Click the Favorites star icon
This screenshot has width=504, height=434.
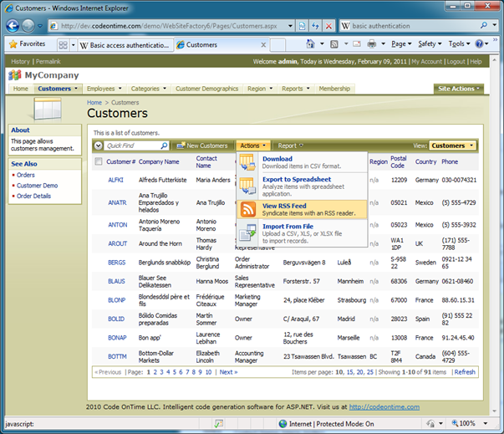13,44
